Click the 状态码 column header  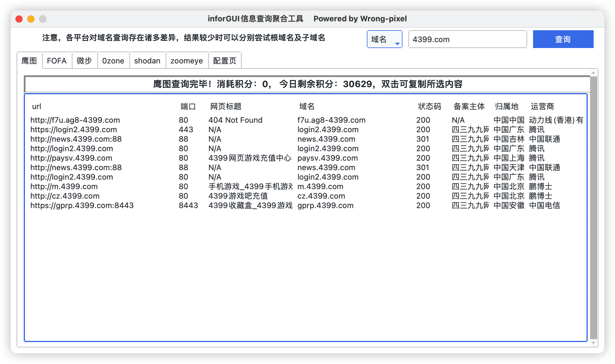pos(429,106)
